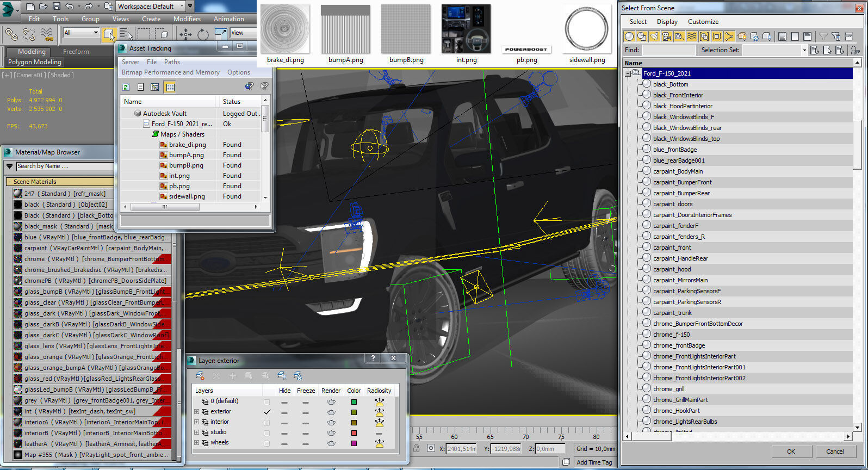Click Create New Layer icon in Layer dialog
This screenshot has height=470, width=868.
tap(200, 376)
